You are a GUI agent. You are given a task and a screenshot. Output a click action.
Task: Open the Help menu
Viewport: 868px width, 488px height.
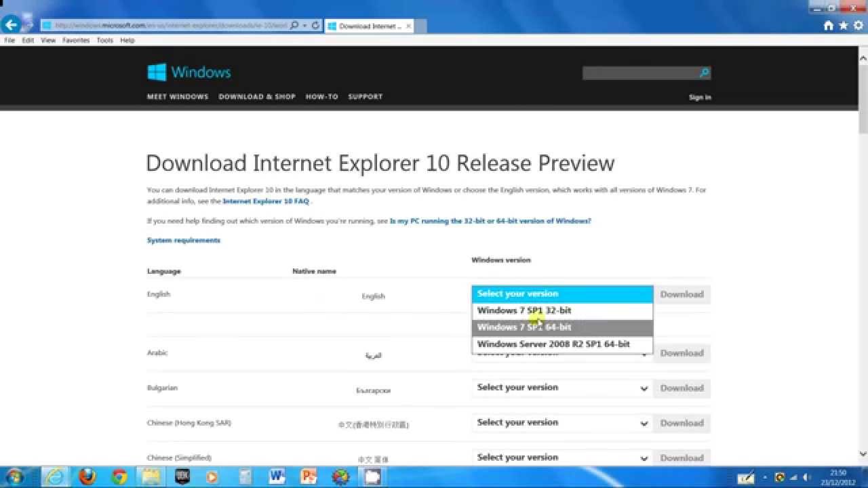(127, 41)
